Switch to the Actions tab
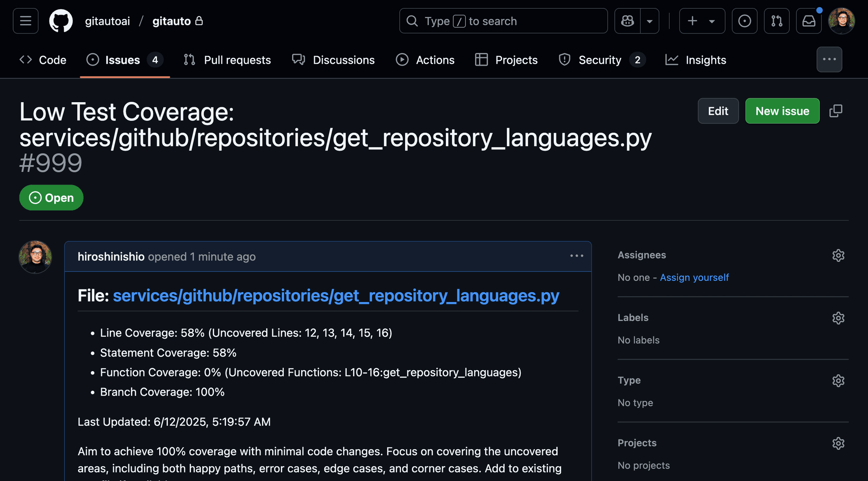Viewport: 868px width, 481px height. point(425,60)
